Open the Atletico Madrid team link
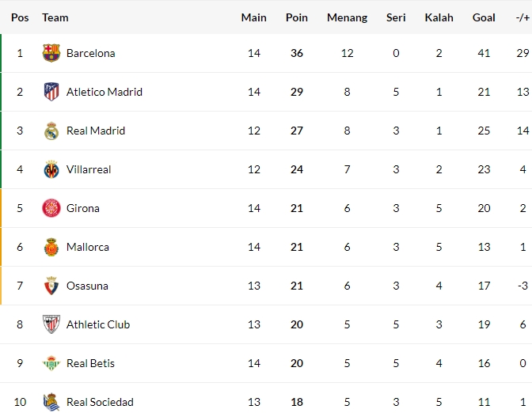 [104, 92]
